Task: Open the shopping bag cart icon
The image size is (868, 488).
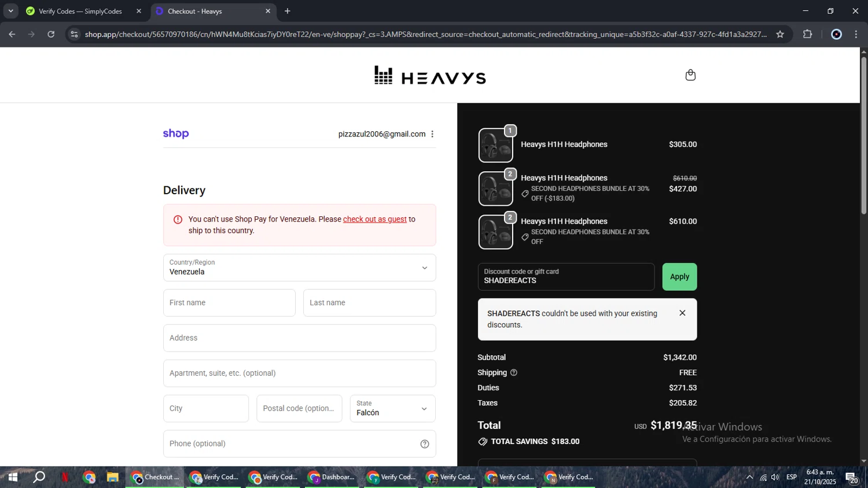Action: tap(690, 75)
